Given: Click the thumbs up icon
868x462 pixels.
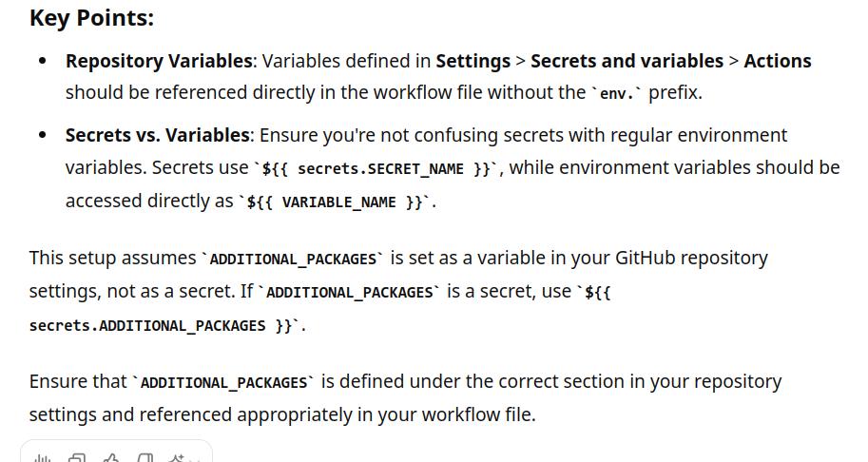Looking at the screenshot, I should [111, 458].
